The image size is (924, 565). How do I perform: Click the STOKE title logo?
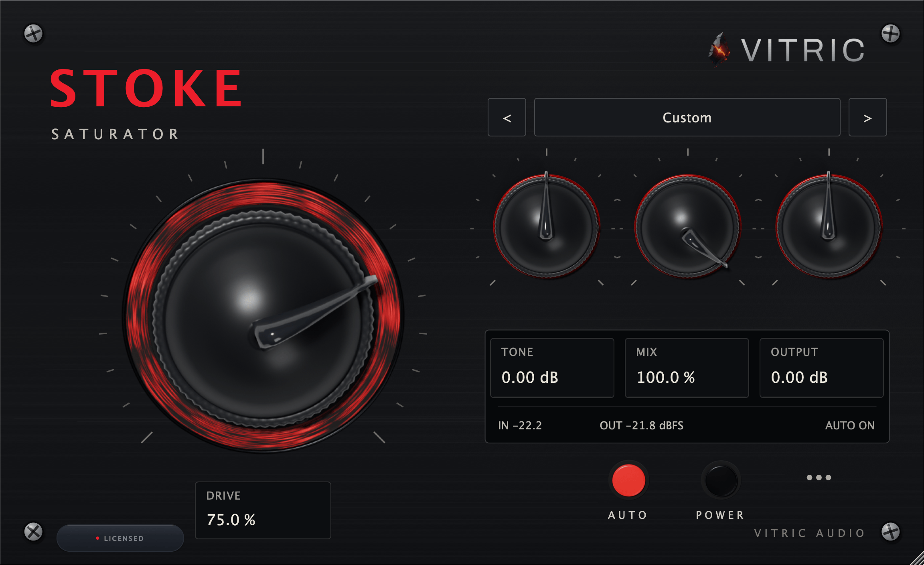pos(146,88)
